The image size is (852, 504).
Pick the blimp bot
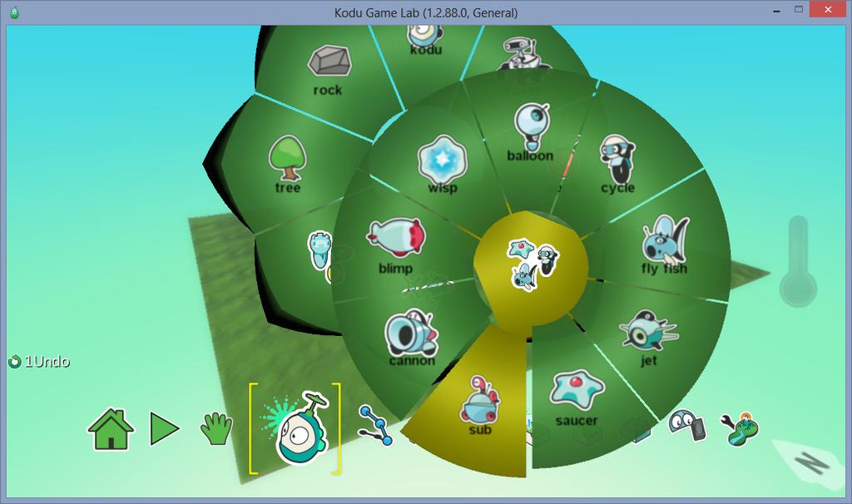(396, 237)
